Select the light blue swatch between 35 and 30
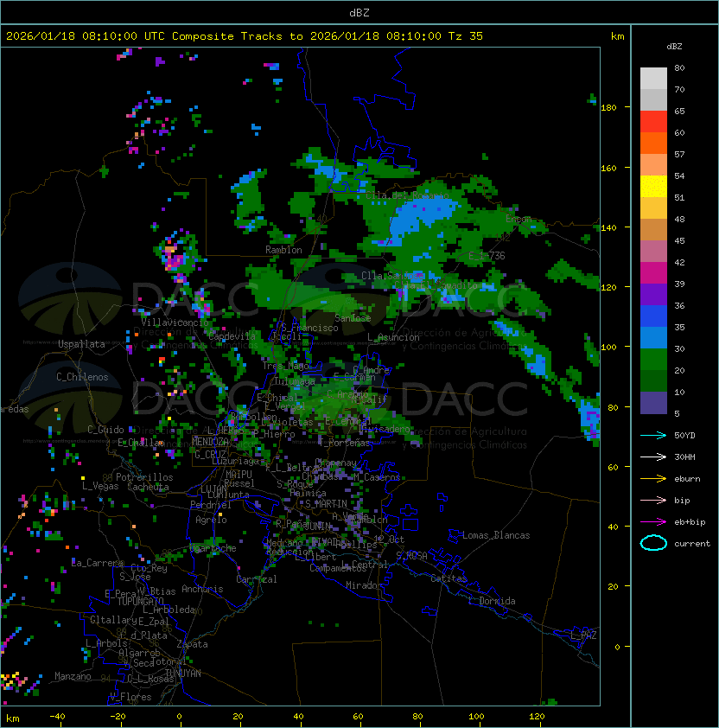The height and width of the screenshot is (728, 719). click(653, 338)
